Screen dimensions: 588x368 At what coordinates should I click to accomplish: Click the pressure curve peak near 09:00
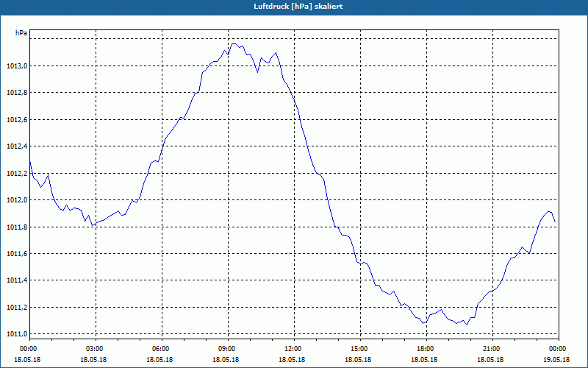pyautogui.click(x=234, y=44)
